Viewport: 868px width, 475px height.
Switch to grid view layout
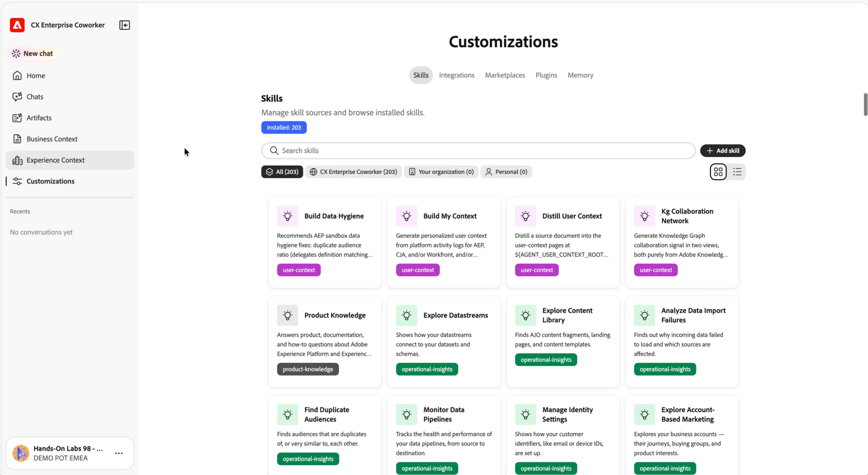(x=718, y=172)
